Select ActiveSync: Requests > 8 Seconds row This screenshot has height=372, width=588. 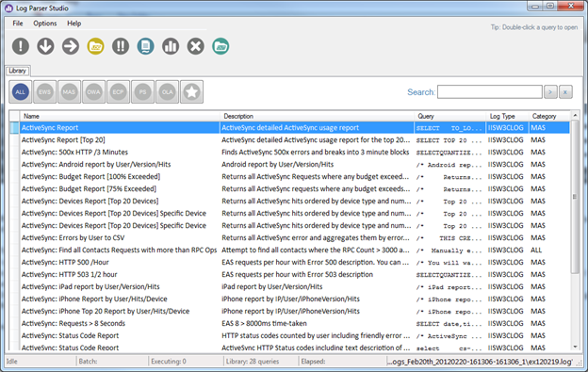[289, 323]
